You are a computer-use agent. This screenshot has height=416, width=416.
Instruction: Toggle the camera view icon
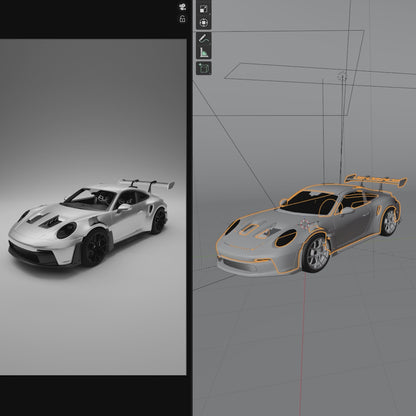pos(182,7)
